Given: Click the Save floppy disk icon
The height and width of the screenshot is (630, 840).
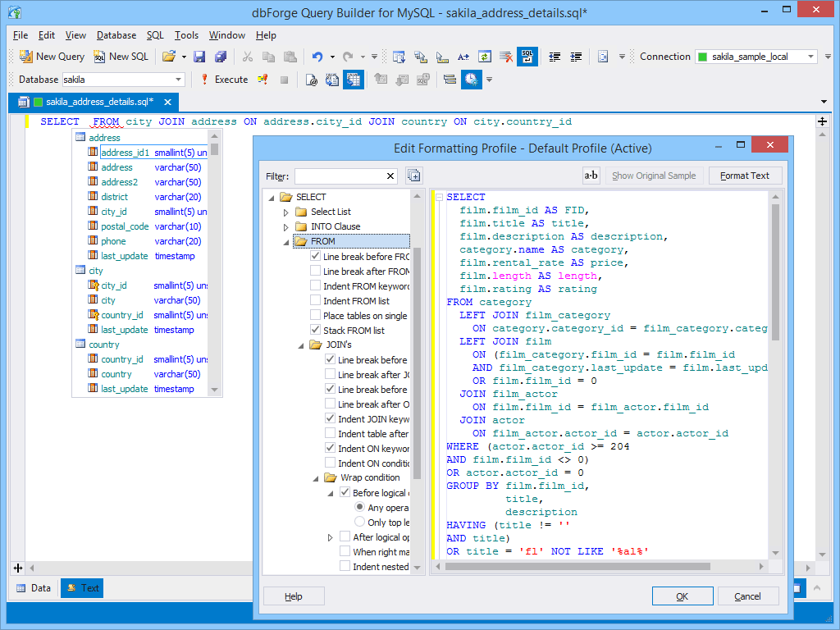Looking at the screenshot, I should point(199,57).
